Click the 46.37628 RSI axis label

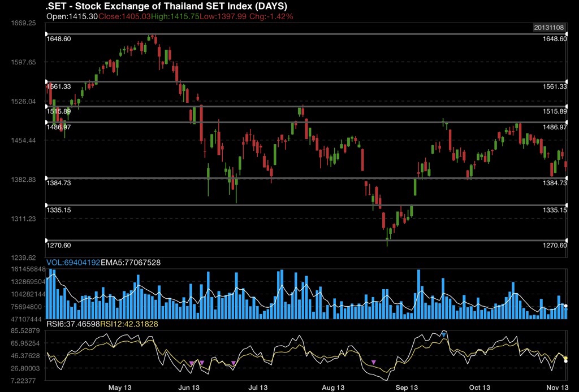pyautogui.click(x=25, y=356)
